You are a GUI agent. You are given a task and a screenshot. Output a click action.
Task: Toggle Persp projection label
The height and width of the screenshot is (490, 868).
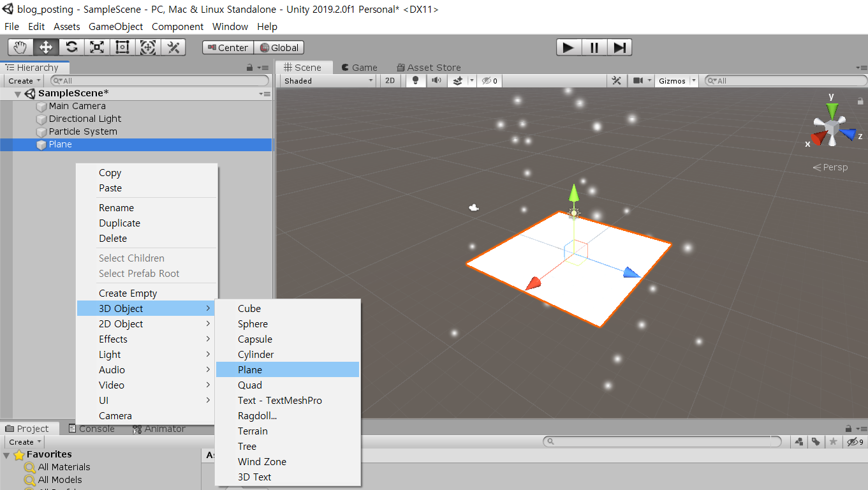point(830,167)
